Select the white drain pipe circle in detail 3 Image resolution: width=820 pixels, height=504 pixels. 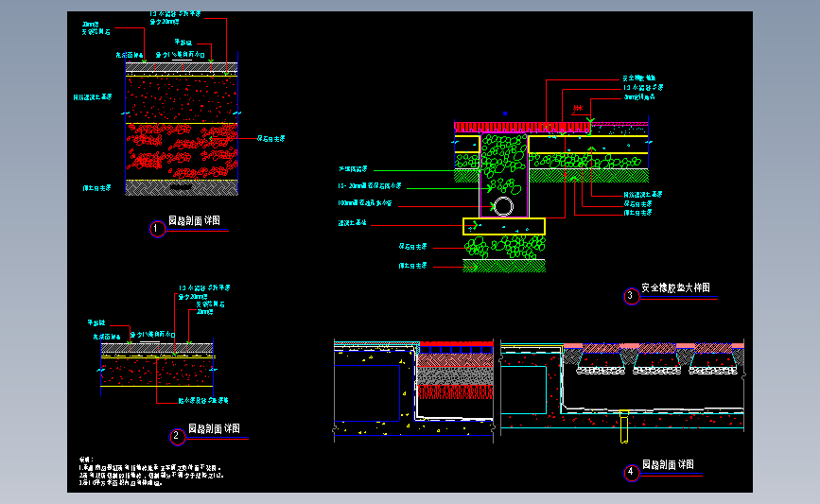point(503,206)
